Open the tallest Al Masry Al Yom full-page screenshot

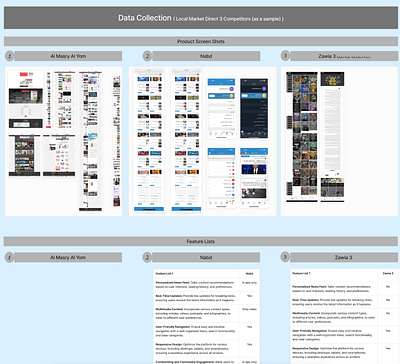[90, 141]
